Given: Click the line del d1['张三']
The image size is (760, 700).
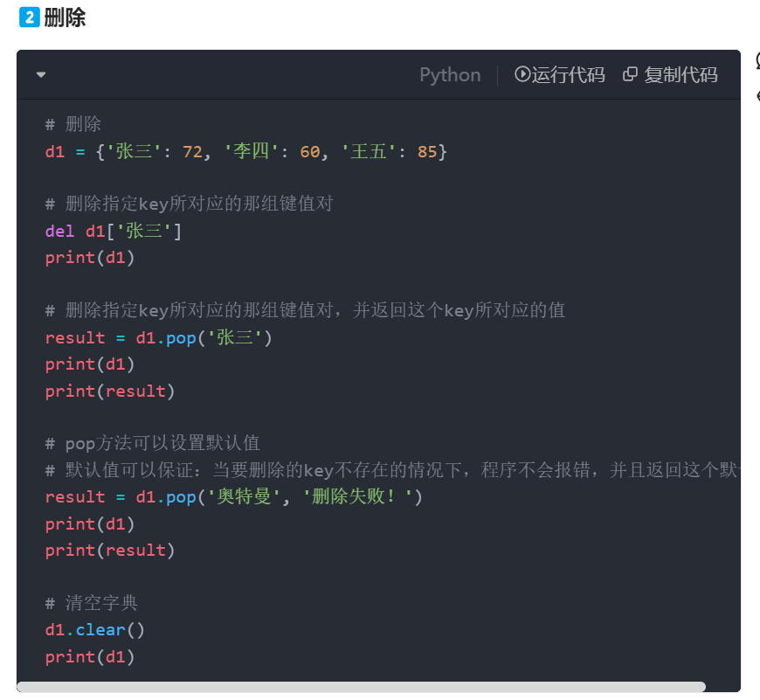Looking at the screenshot, I should tap(114, 232).
